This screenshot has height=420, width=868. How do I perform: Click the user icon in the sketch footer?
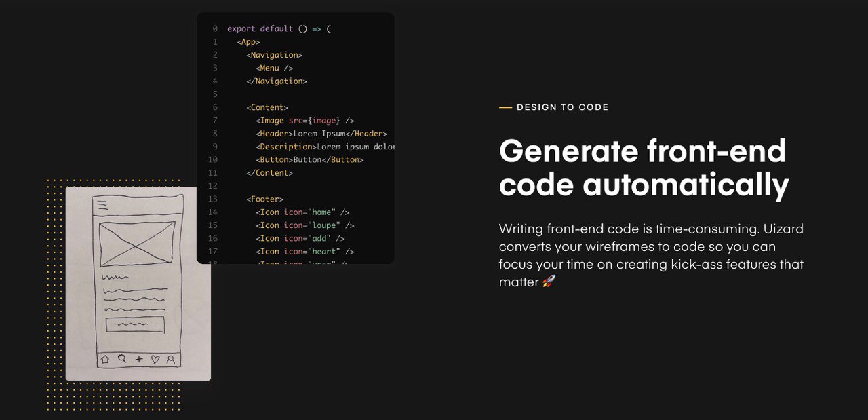coord(172,360)
